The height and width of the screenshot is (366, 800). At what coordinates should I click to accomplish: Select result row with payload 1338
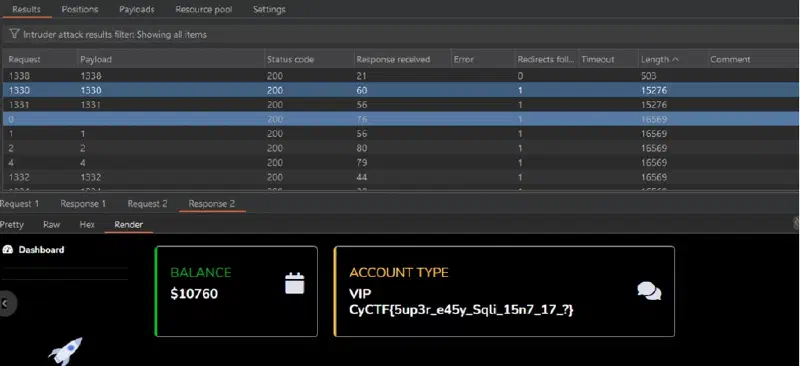click(x=401, y=76)
